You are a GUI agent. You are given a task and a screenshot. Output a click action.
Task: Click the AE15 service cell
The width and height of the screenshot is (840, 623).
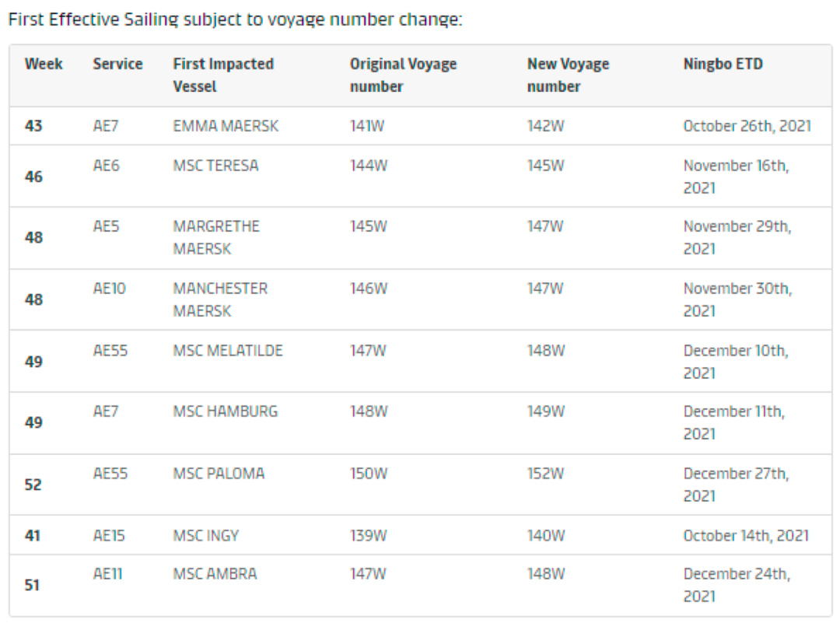[x=109, y=536]
